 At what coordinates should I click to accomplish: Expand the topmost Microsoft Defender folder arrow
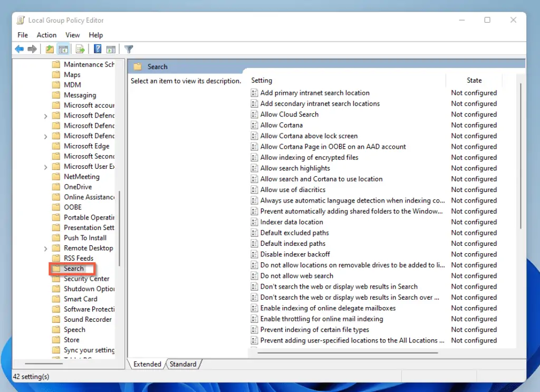(x=46, y=116)
